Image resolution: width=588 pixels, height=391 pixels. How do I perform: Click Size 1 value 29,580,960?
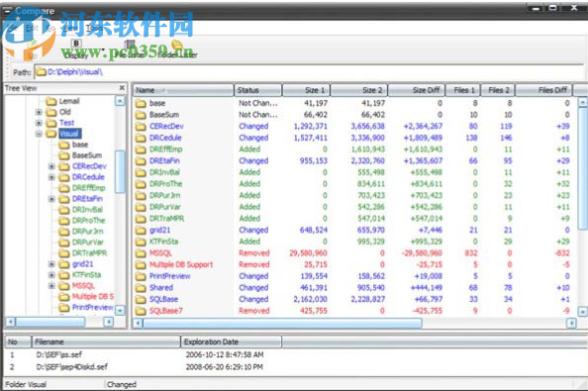(308, 253)
